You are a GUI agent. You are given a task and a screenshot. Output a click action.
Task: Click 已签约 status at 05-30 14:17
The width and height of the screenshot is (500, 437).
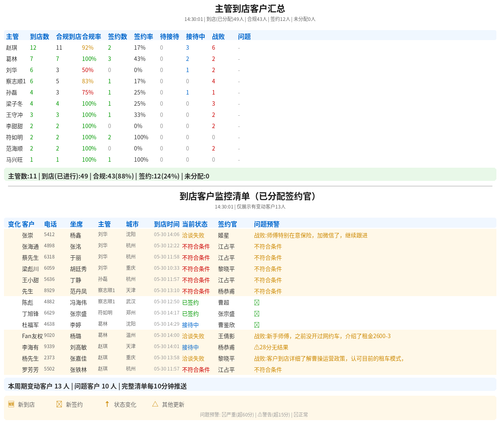(190, 314)
